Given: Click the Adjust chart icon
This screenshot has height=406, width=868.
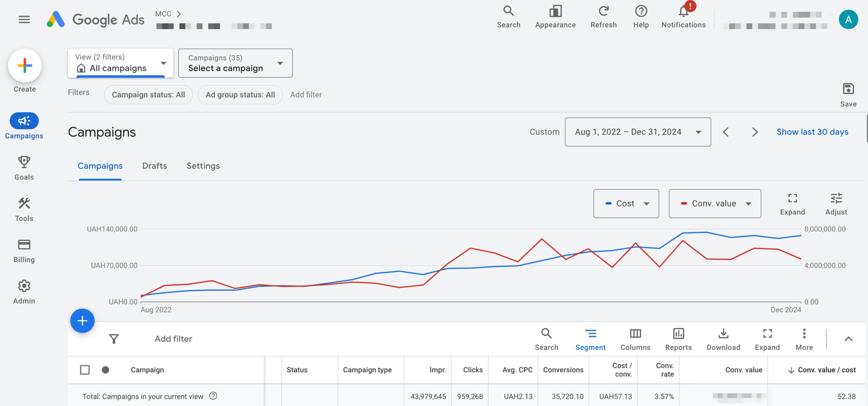Looking at the screenshot, I should click(836, 199).
